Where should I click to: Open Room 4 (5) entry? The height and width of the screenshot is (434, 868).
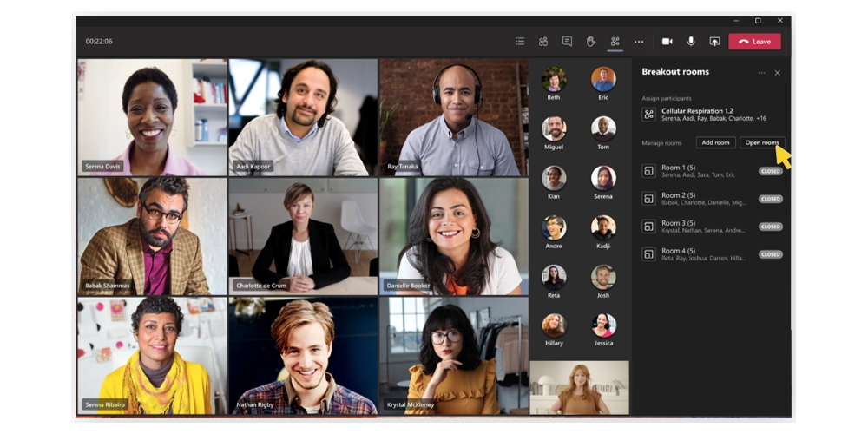[712, 254]
